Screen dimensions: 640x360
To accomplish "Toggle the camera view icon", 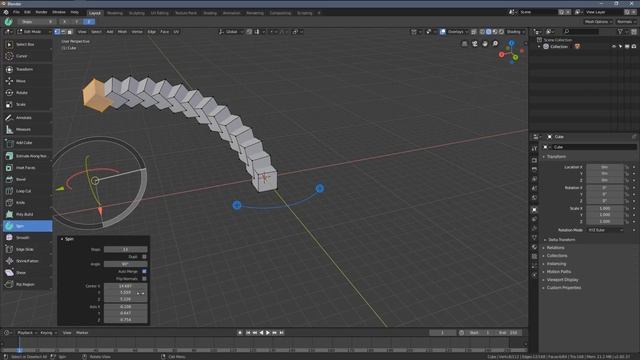I will (475, 44).
